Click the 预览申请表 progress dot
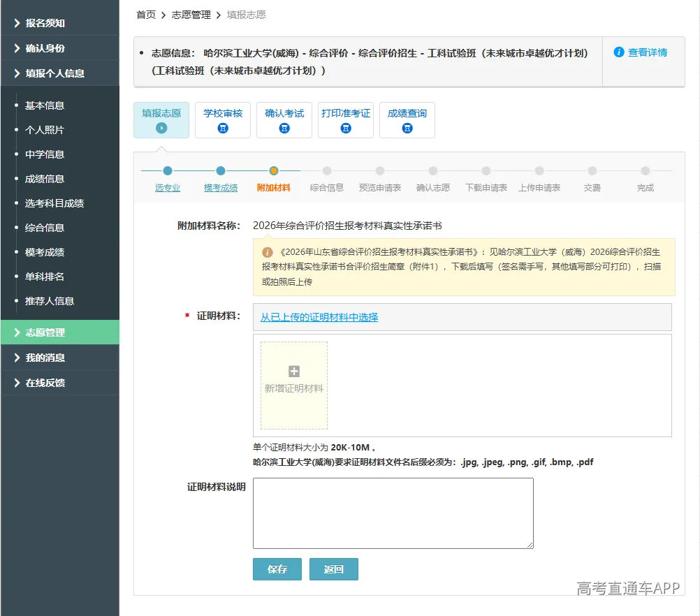The width and height of the screenshot is (700, 616). click(380, 170)
